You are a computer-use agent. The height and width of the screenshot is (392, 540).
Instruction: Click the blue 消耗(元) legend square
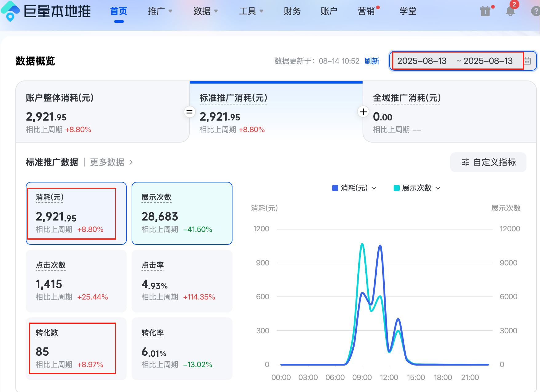pyautogui.click(x=335, y=188)
